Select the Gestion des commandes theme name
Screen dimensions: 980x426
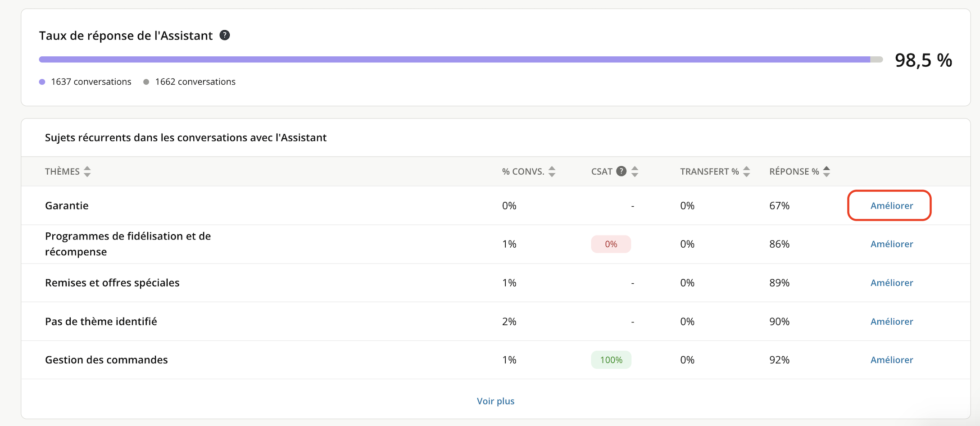click(106, 360)
